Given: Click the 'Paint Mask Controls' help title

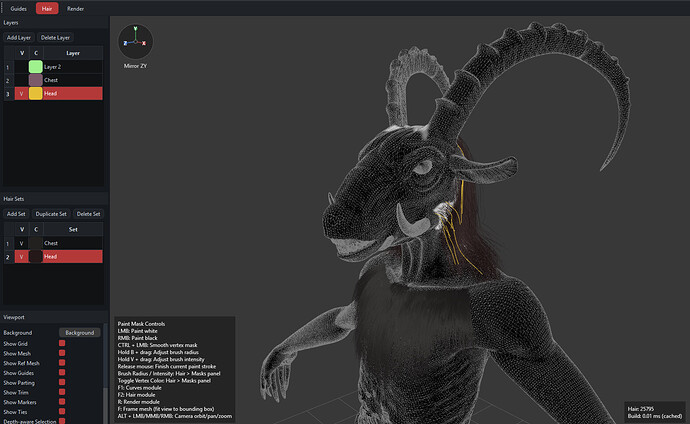Looking at the screenshot, I should [141, 324].
